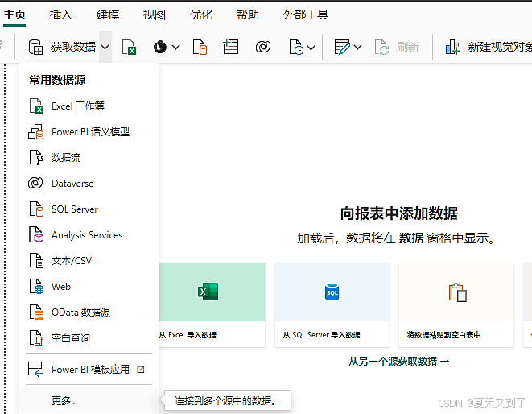The image size is (532, 414).
Task: Open the 从 SQL Server 导入数据 card
Action: [332, 304]
